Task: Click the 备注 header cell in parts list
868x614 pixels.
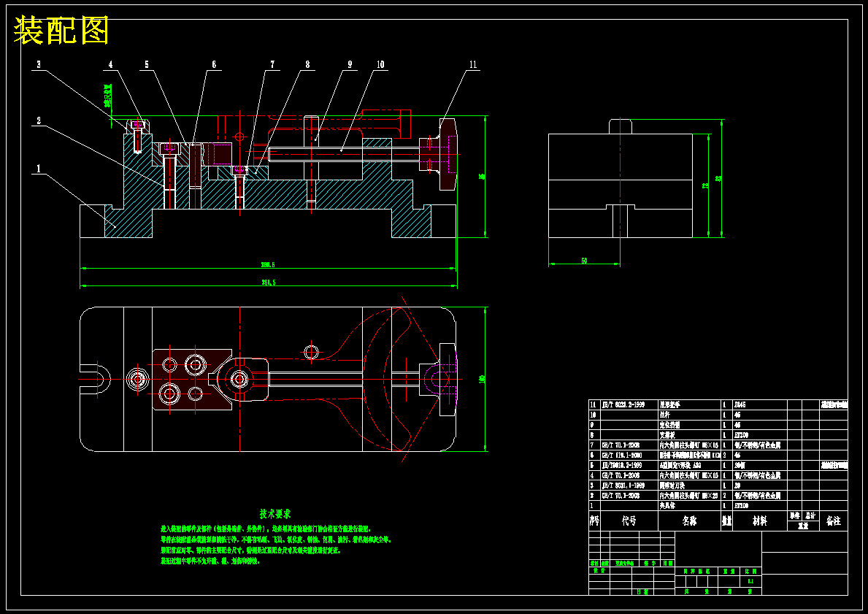Action: point(833,521)
